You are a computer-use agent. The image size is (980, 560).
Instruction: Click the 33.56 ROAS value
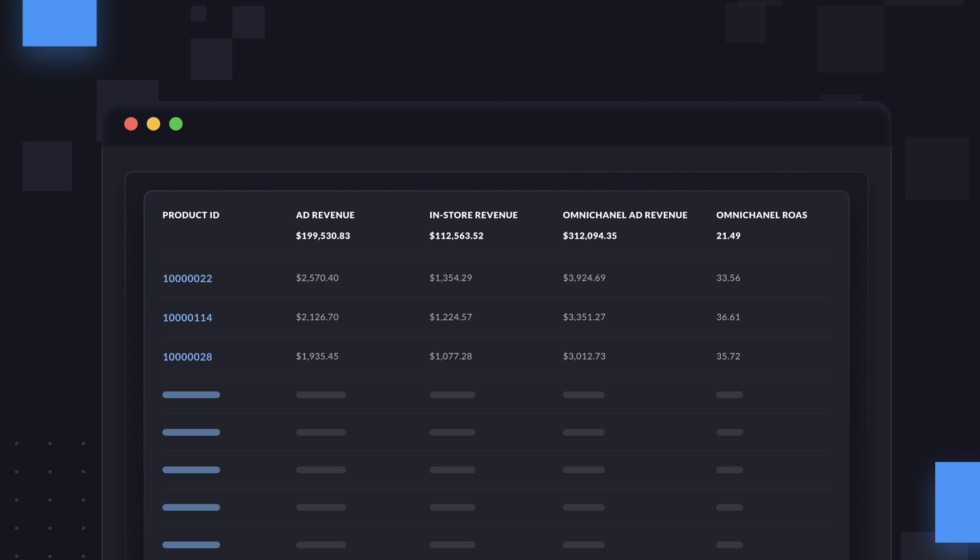click(728, 278)
